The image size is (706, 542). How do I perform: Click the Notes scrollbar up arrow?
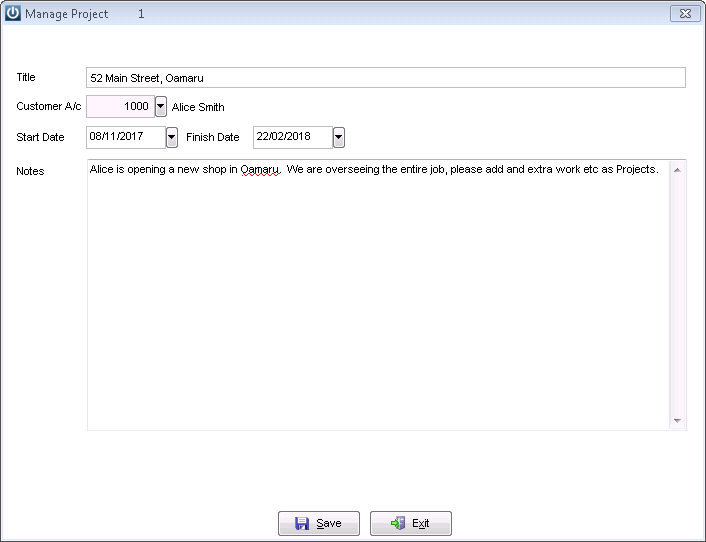[x=677, y=170]
